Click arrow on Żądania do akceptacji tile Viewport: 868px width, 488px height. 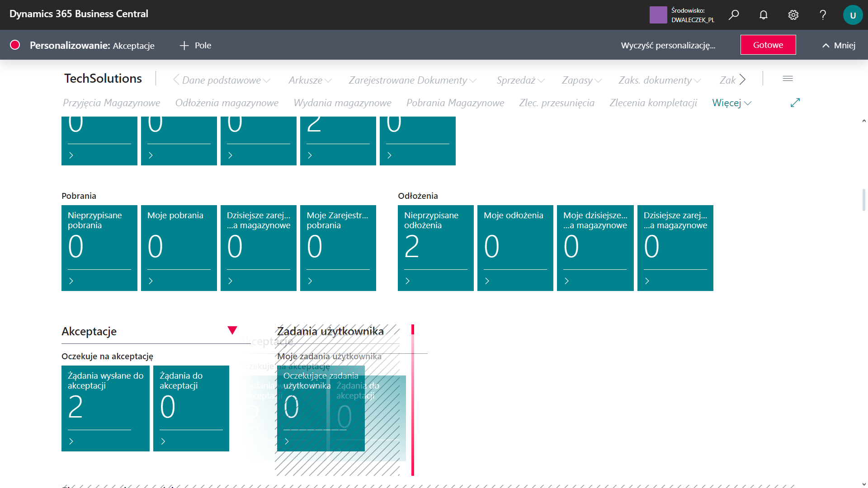click(163, 441)
